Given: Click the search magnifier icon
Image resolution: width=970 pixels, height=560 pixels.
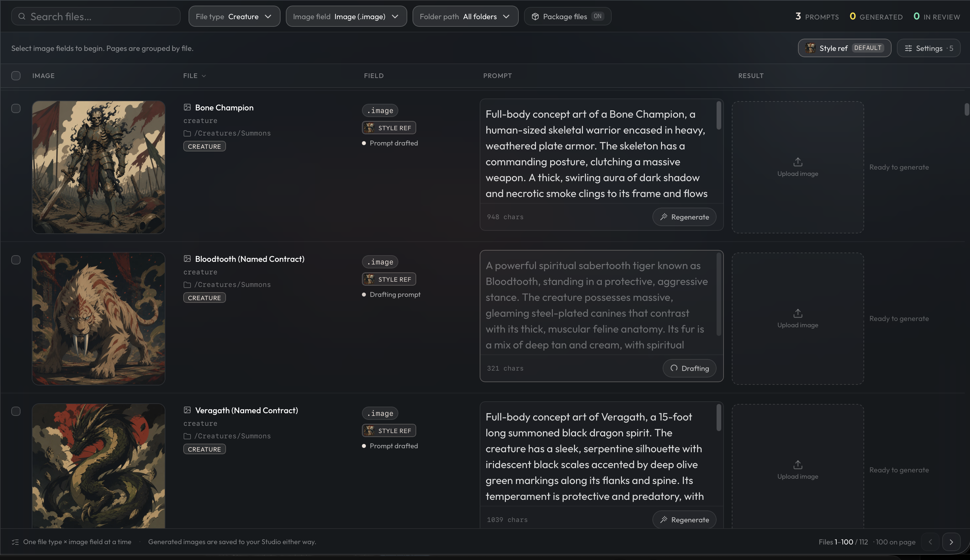Looking at the screenshot, I should click(22, 17).
